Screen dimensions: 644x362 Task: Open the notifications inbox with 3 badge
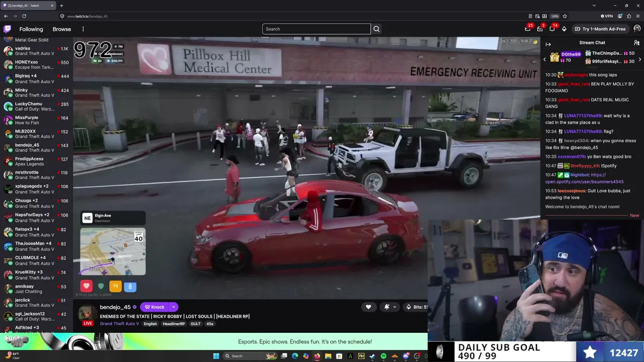[x=540, y=29]
